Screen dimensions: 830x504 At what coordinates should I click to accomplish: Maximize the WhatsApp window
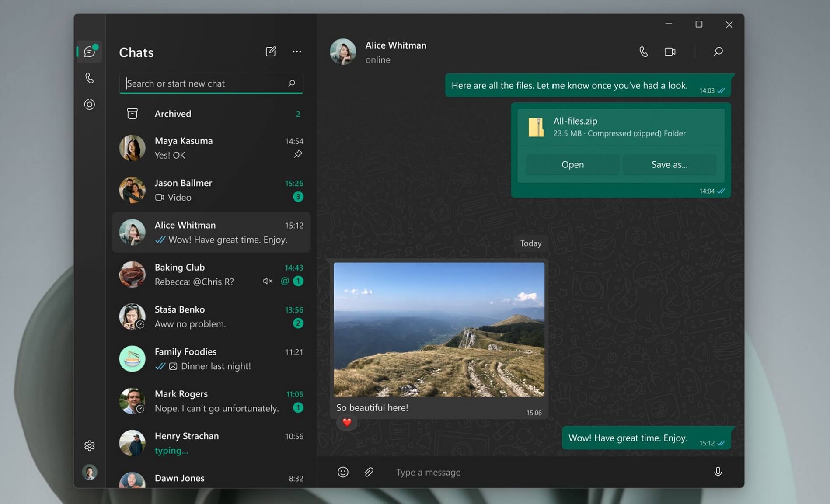(699, 24)
